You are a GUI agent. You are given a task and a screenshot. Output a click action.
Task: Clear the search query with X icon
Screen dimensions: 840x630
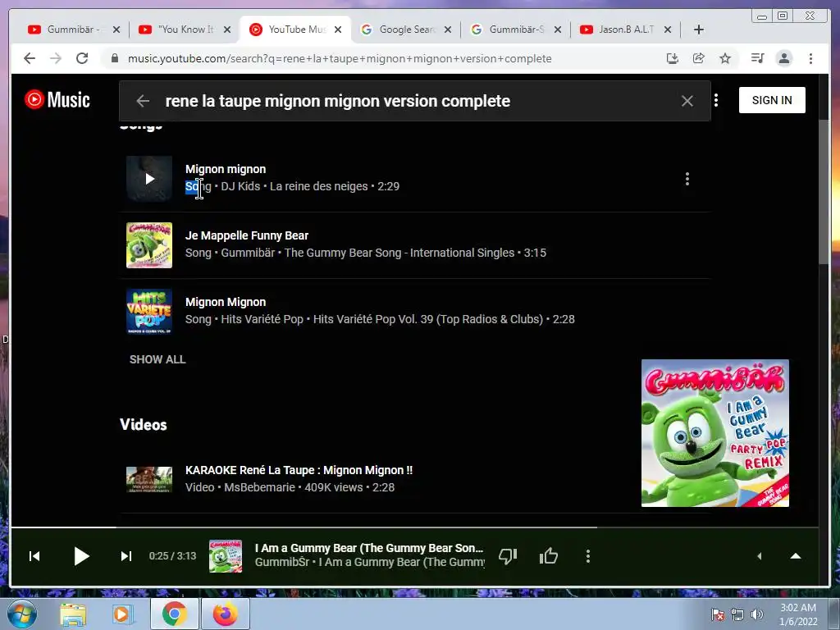pyautogui.click(x=687, y=101)
